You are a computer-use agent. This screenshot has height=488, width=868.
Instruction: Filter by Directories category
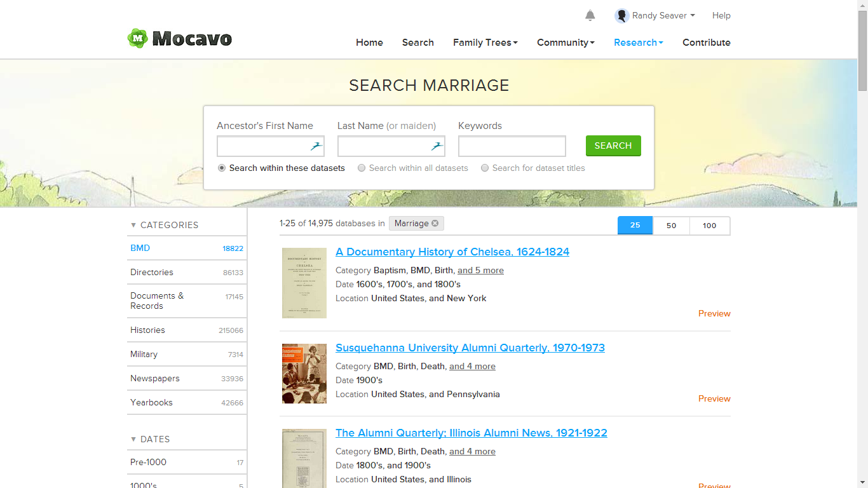(x=187, y=272)
